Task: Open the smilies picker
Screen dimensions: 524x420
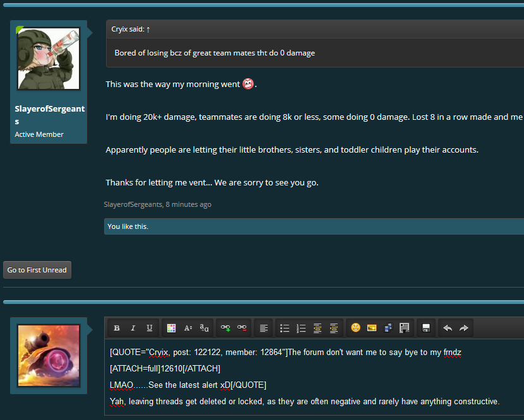Action: (x=356, y=328)
